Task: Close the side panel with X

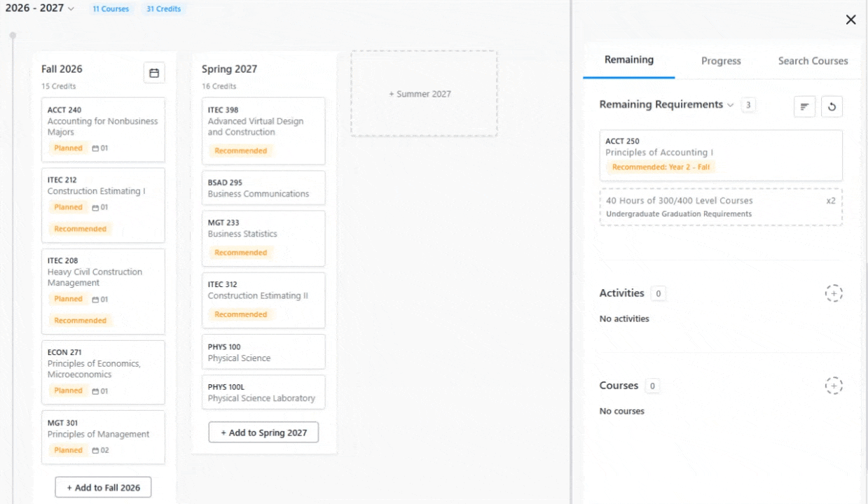Action: 850,20
